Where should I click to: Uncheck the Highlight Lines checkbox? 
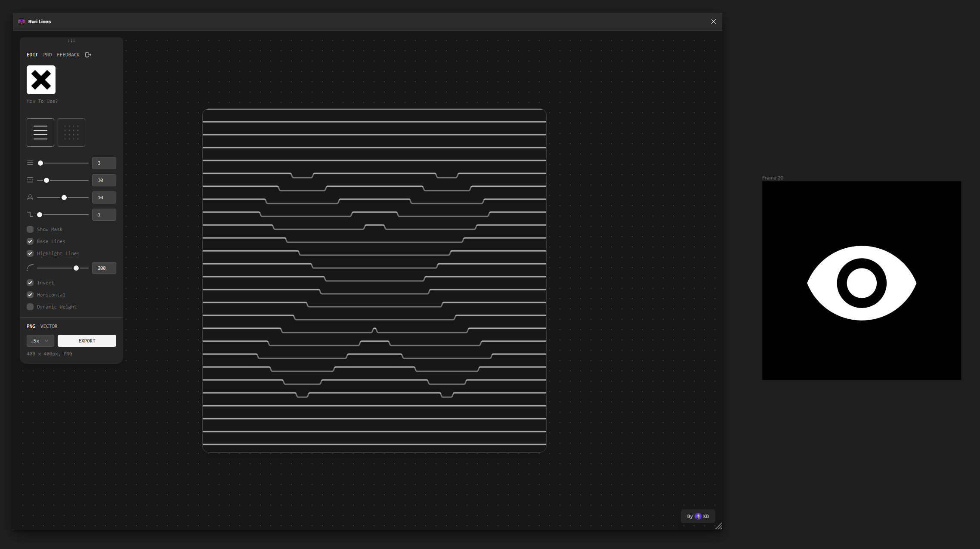coord(30,253)
